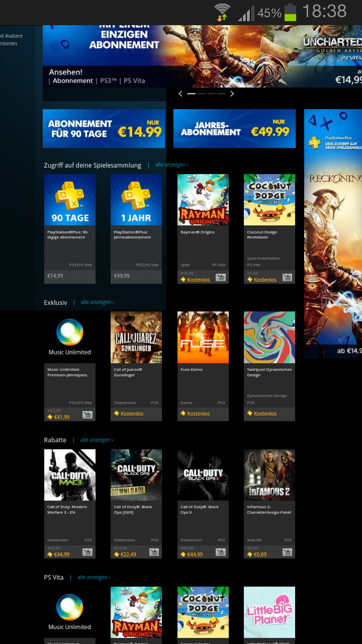Open 'PlayStation®Plus: Jahresabonnement' title
Screen dimensions: 362x644
pyautogui.click(x=133, y=234)
